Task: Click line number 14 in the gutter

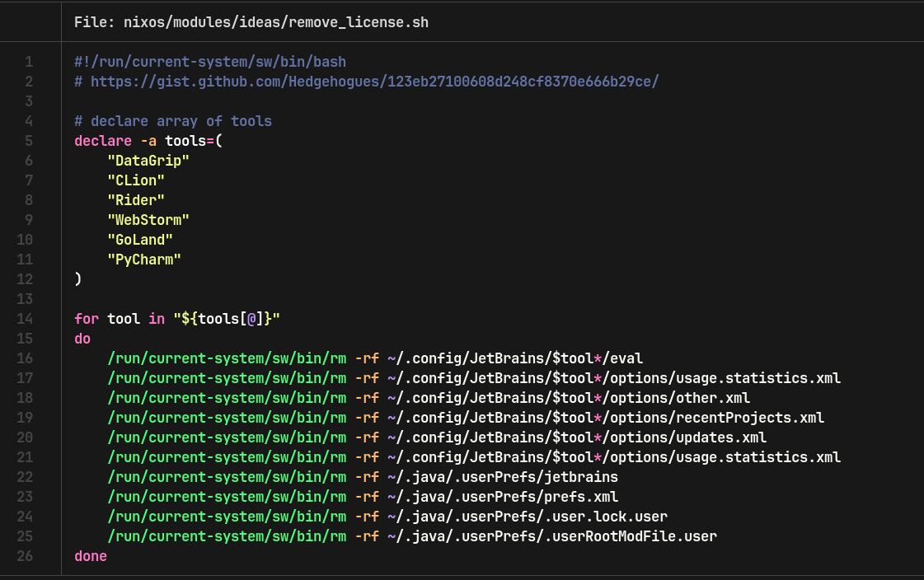Action: point(25,319)
